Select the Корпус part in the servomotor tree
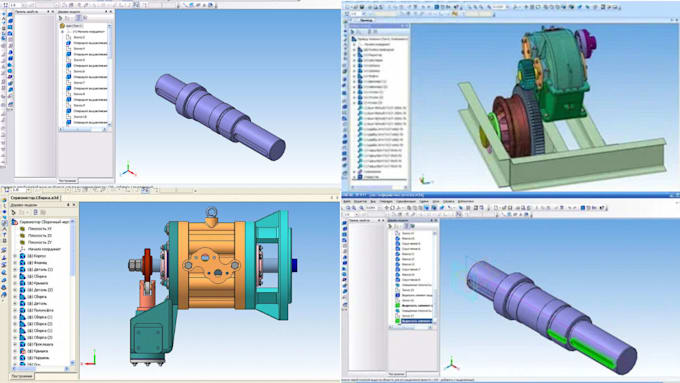The image size is (680, 383). (x=37, y=256)
